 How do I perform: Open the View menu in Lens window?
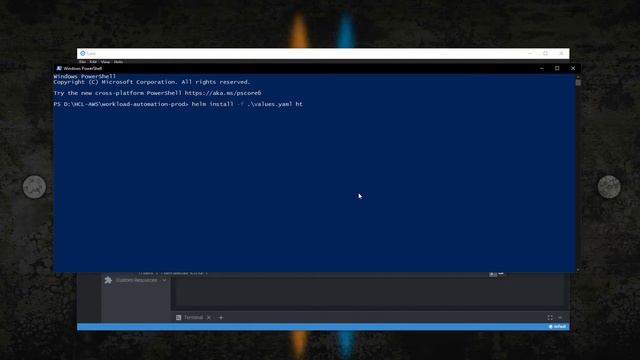point(105,62)
